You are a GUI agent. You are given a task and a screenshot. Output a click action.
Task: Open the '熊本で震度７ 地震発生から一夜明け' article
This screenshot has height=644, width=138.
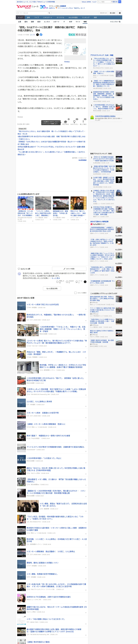coord(48,435)
